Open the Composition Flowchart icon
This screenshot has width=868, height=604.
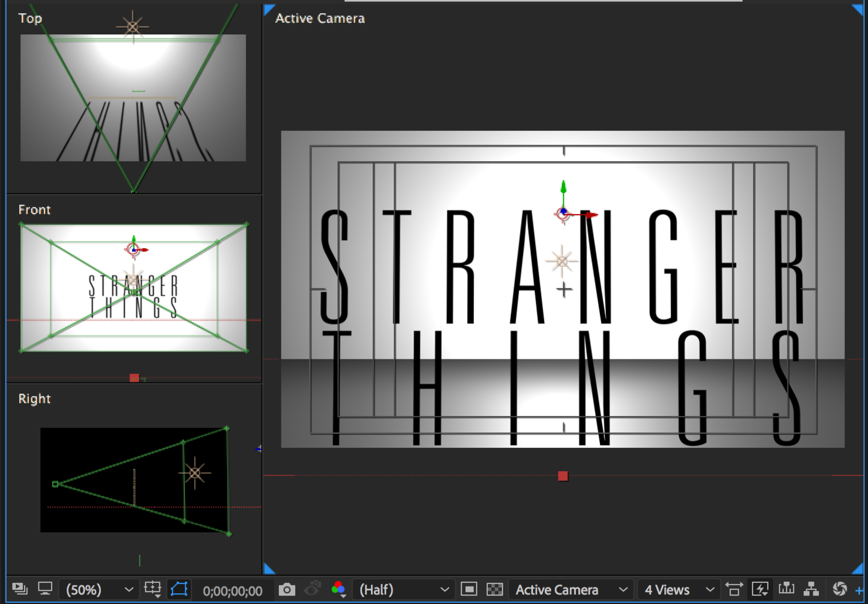[x=811, y=589]
